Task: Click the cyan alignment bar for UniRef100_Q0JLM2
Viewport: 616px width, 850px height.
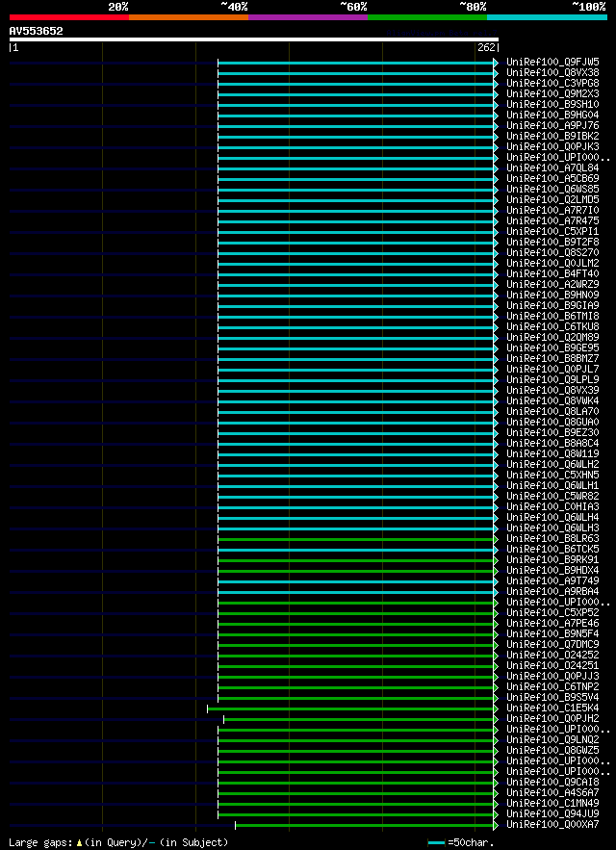Action: 356,264
